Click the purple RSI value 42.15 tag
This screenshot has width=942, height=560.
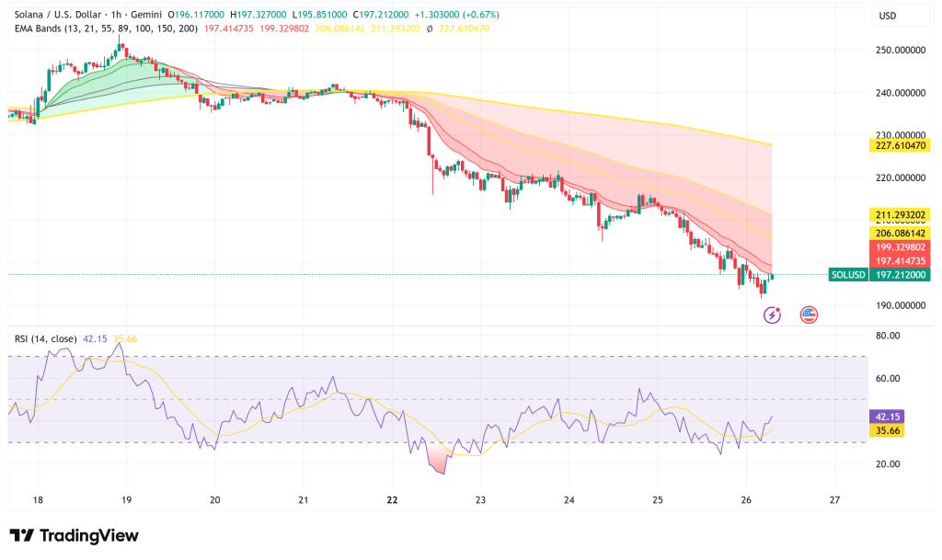pos(888,417)
